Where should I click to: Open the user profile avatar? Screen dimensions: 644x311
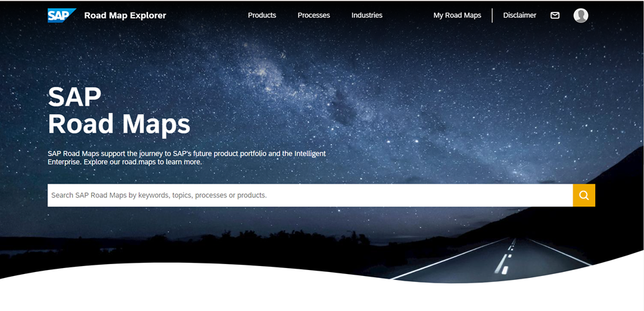click(581, 16)
